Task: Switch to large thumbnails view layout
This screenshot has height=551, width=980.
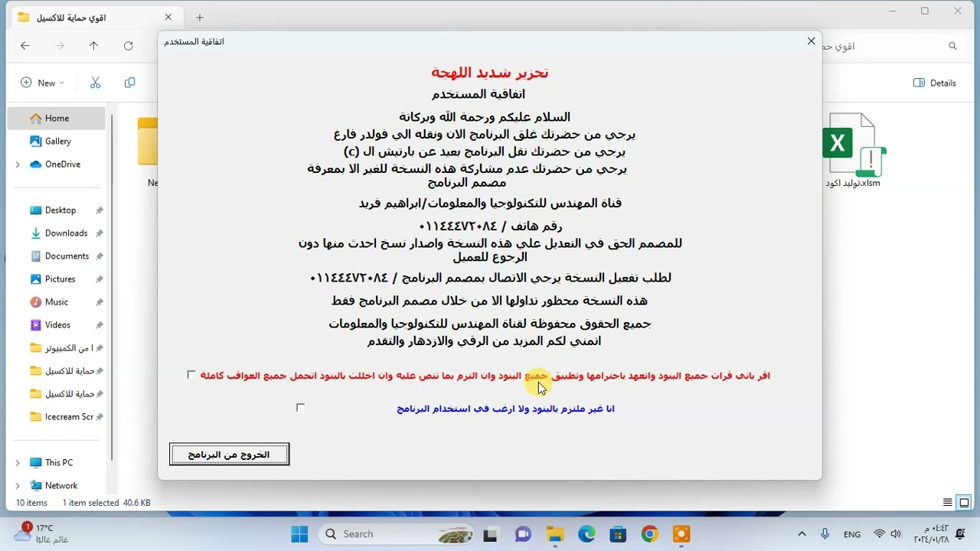Action: [964, 503]
